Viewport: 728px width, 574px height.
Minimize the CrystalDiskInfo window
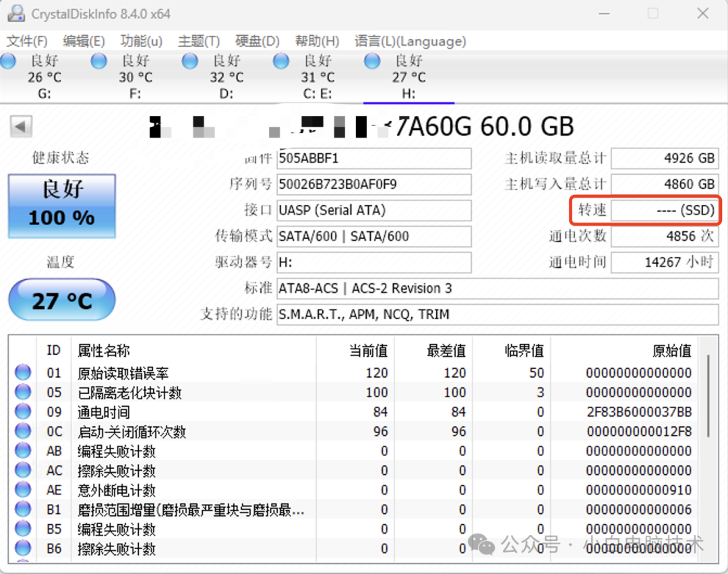[604, 13]
